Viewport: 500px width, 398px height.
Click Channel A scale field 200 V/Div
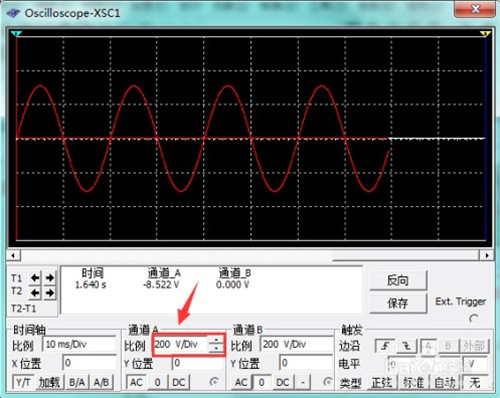180,344
